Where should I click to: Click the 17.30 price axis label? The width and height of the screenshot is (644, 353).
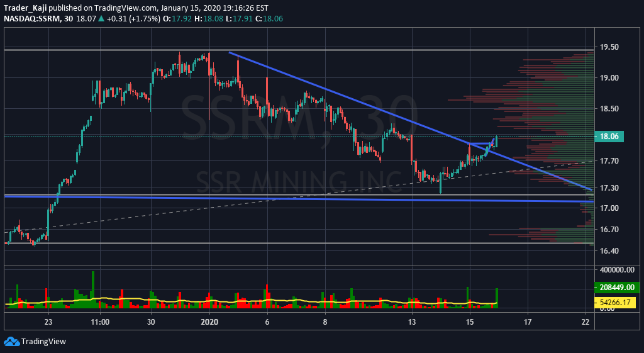coord(609,188)
